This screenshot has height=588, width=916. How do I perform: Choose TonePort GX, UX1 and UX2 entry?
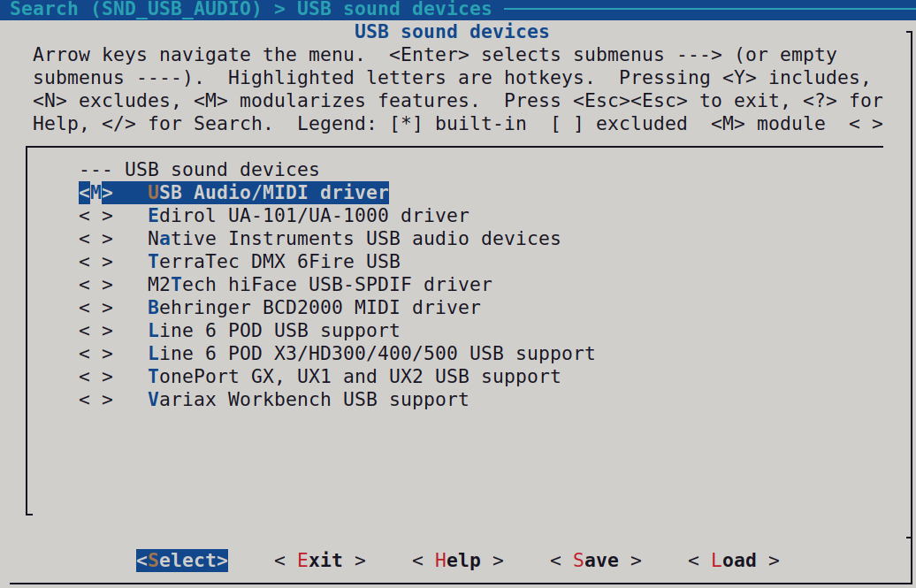pos(354,377)
